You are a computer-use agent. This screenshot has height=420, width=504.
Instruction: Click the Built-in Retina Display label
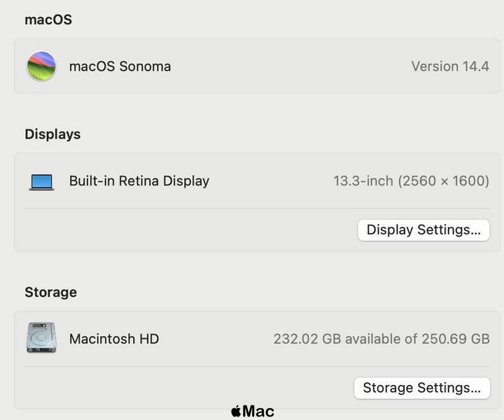139,181
